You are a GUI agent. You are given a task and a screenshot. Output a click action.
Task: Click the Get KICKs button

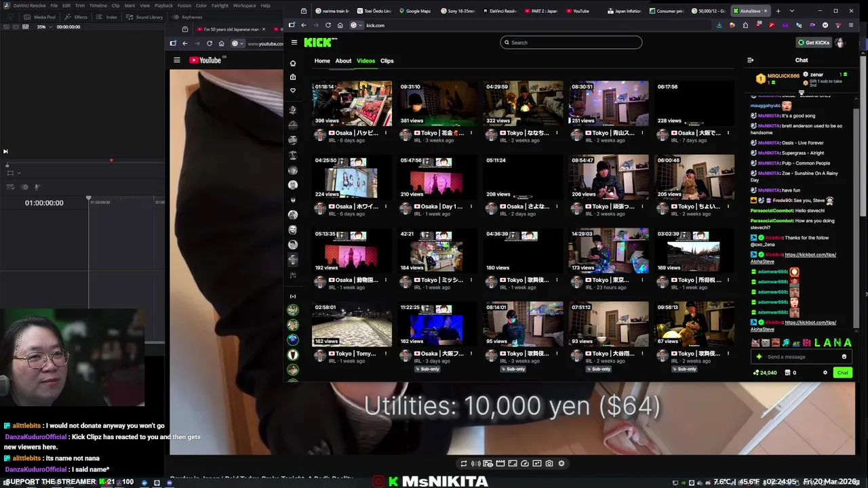[x=814, y=43]
